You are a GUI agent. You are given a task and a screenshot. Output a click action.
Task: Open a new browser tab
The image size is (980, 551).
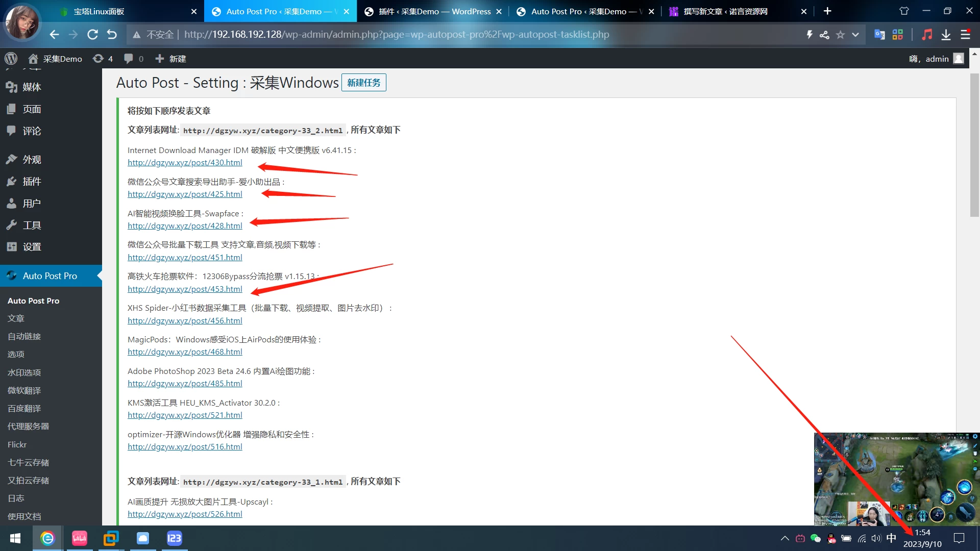(827, 11)
